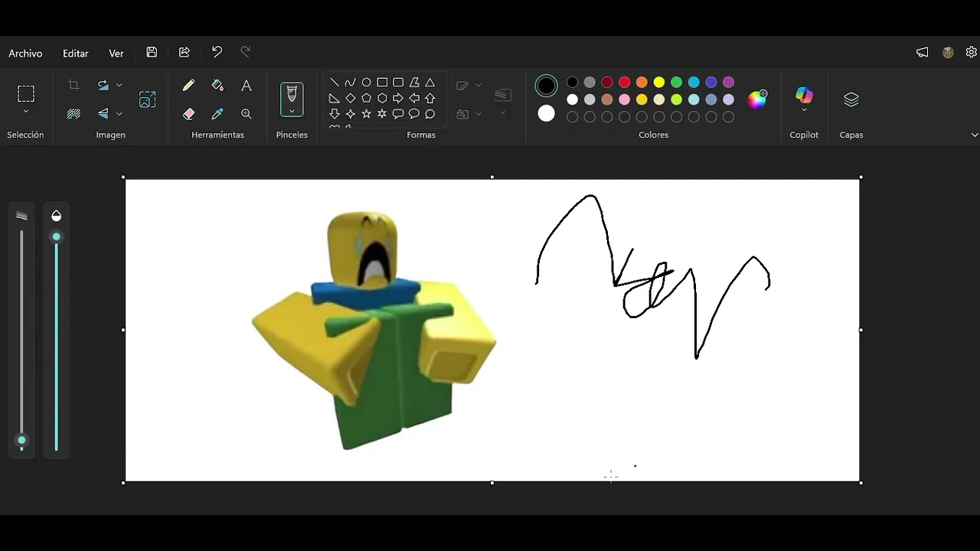Click the Save icon
This screenshot has width=980, height=551.
(x=152, y=52)
